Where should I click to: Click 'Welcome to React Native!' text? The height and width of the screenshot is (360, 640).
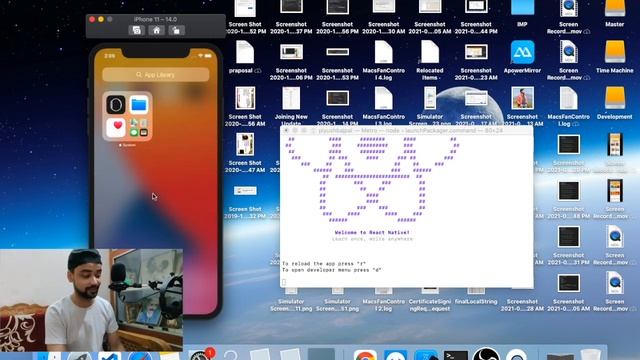coord(372,233)
